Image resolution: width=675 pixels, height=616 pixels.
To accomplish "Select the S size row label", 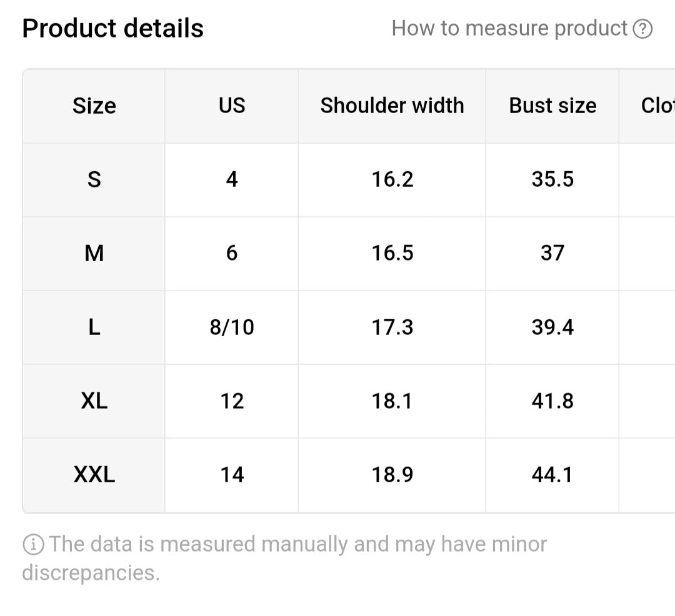I will pos(94,179).
